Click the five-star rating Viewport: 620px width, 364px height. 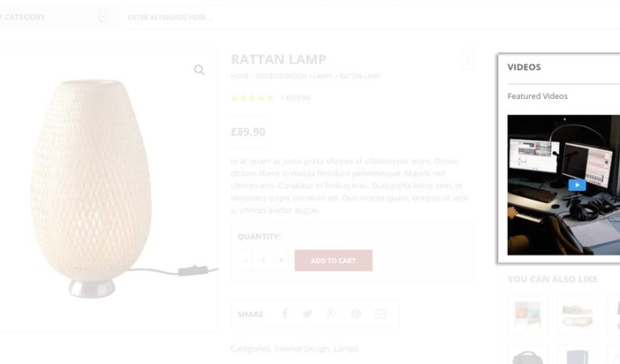[x=252, y=98]
